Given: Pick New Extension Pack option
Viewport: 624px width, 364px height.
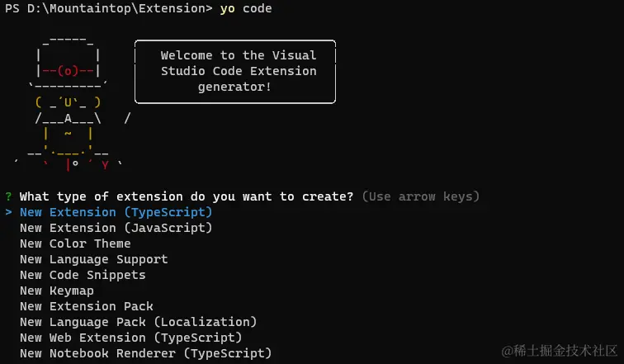Looking at the screenshot, I should [87, 306].
